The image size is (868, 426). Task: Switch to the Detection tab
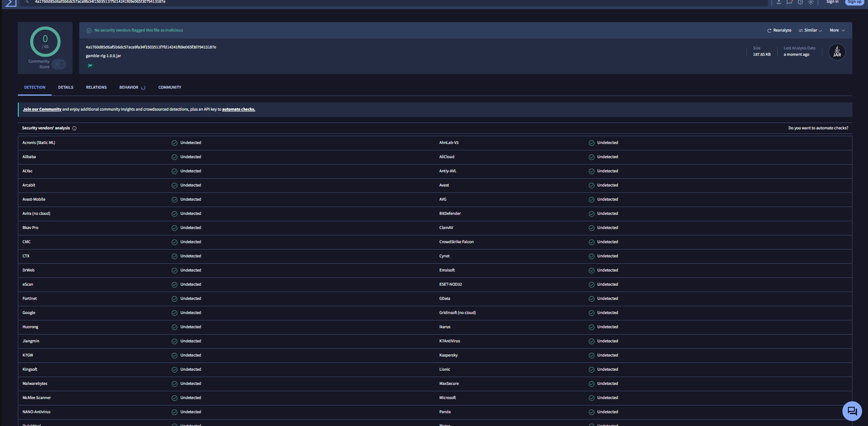click(35, 87)
